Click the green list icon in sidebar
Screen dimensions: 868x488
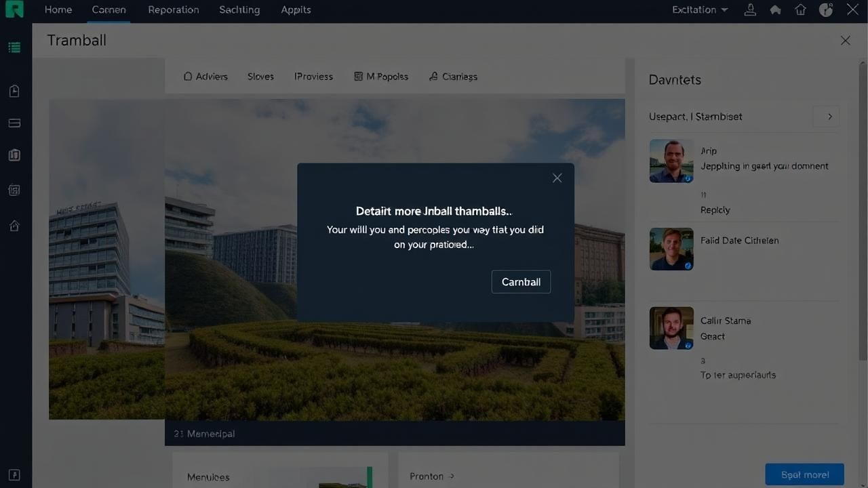[x=14, y=47]
